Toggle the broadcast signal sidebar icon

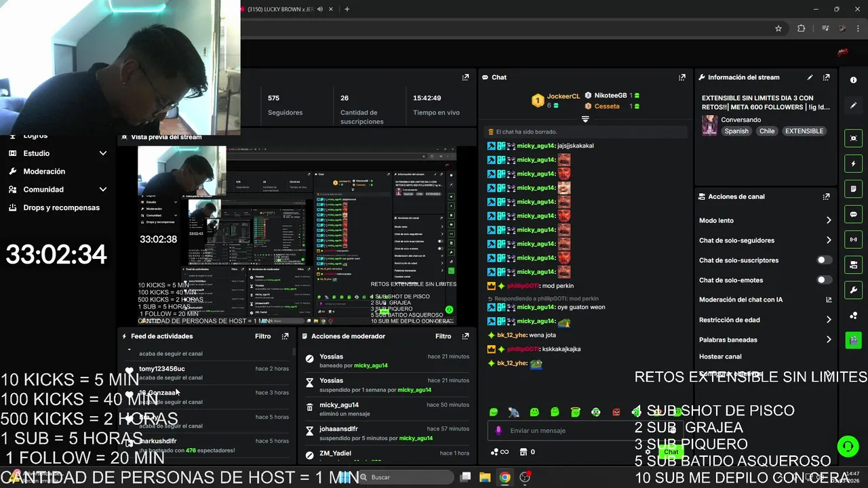pos(853,239)
